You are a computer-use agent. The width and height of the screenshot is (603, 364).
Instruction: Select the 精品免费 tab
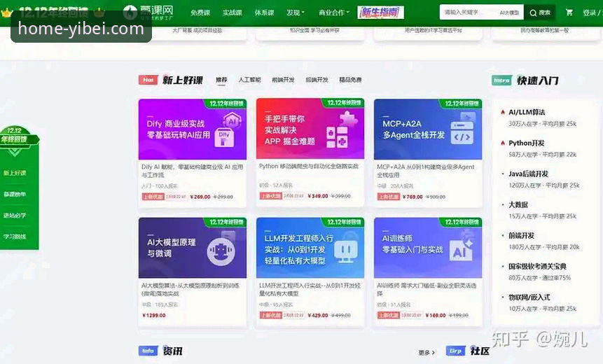(x=350, y=80)
